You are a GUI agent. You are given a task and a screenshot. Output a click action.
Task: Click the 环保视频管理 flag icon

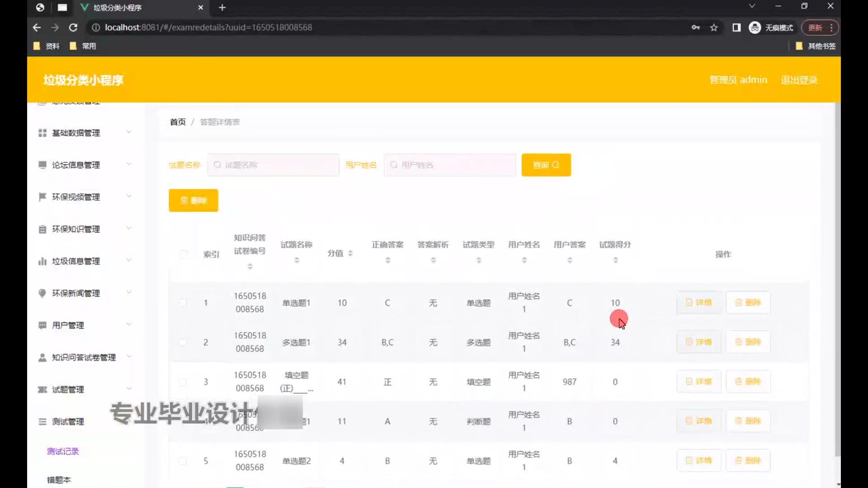click(x=42, y=197)
